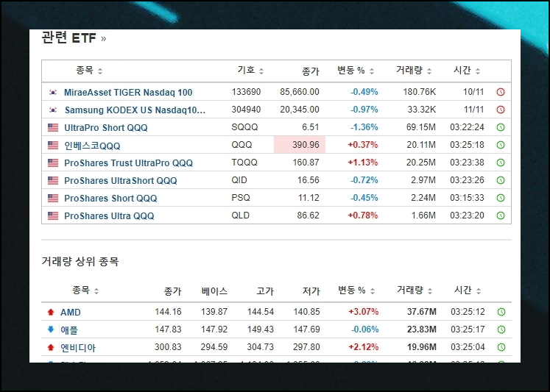The height and width of the screenshot is (392, 550).
Task: Click green clock icon in PSQ row
Action: 501,198
